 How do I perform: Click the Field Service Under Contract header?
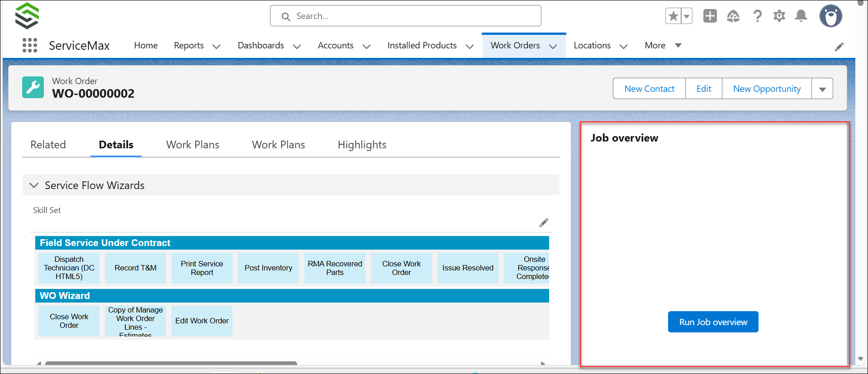[x=292, y=243]
